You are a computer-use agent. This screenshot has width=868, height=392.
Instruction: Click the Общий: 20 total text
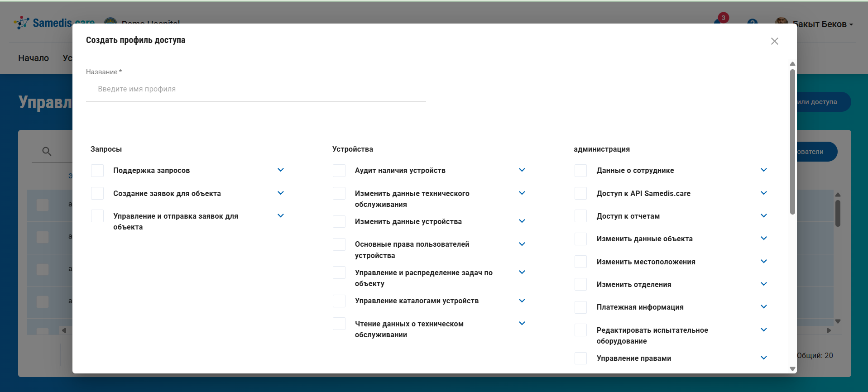pyautogui.click(x=815, y=356)
